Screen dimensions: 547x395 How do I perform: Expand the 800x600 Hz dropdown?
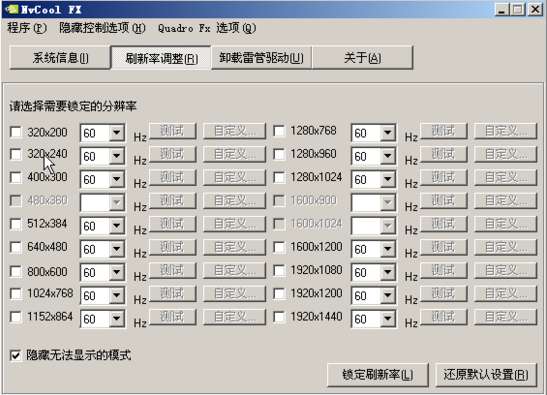102,273
